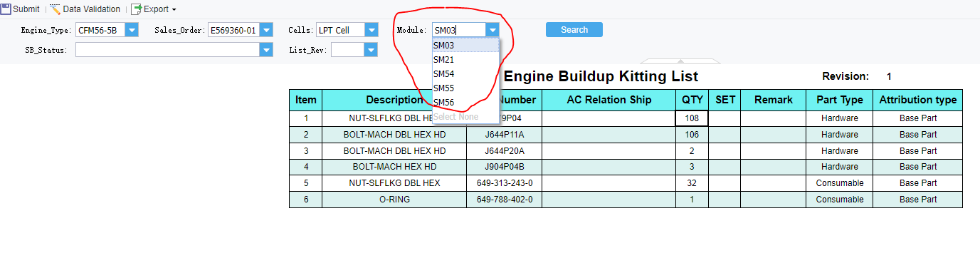Click the Item column header
The height and width of the screenshot is (268, 980).
[306, 100]
